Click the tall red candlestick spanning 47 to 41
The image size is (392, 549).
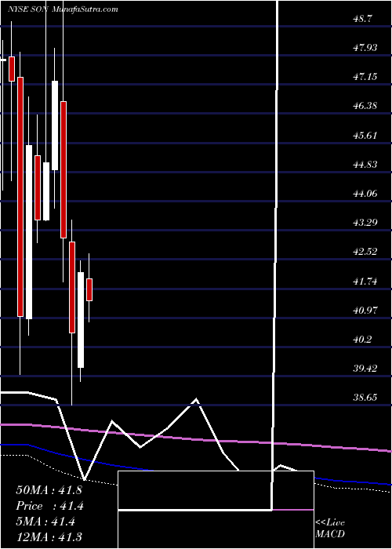[x=20, y=197]
